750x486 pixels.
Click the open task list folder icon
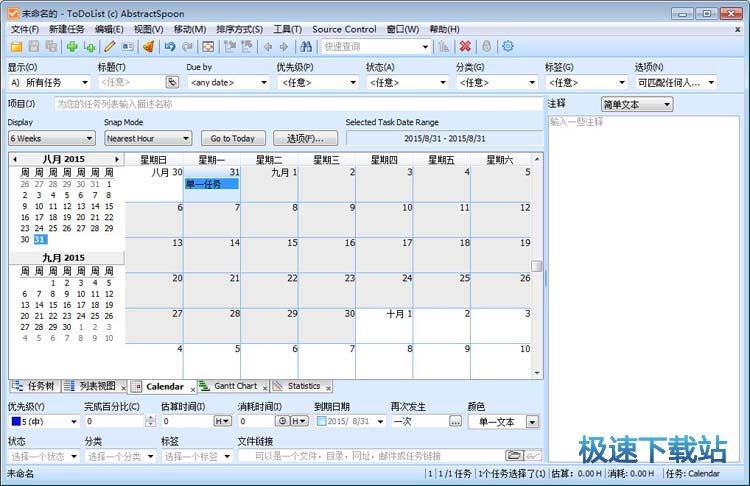(x=16, y=46)
